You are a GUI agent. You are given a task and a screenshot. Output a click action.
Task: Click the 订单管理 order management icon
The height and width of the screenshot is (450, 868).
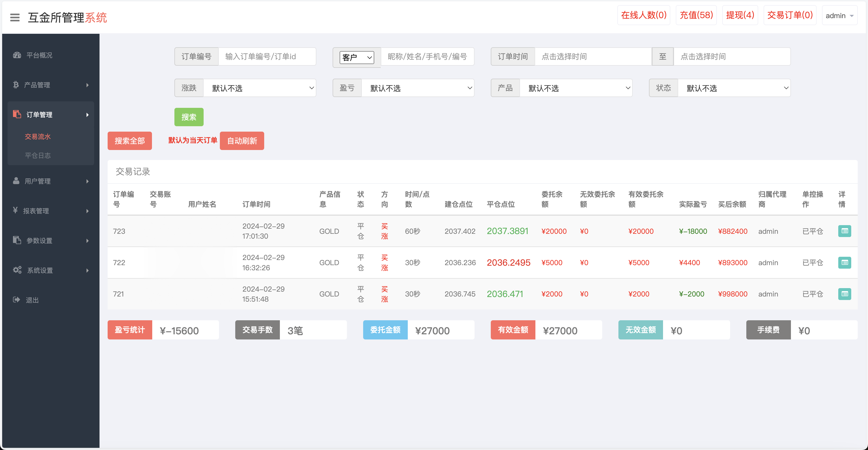pyautogui.click(x=16, y=114)
